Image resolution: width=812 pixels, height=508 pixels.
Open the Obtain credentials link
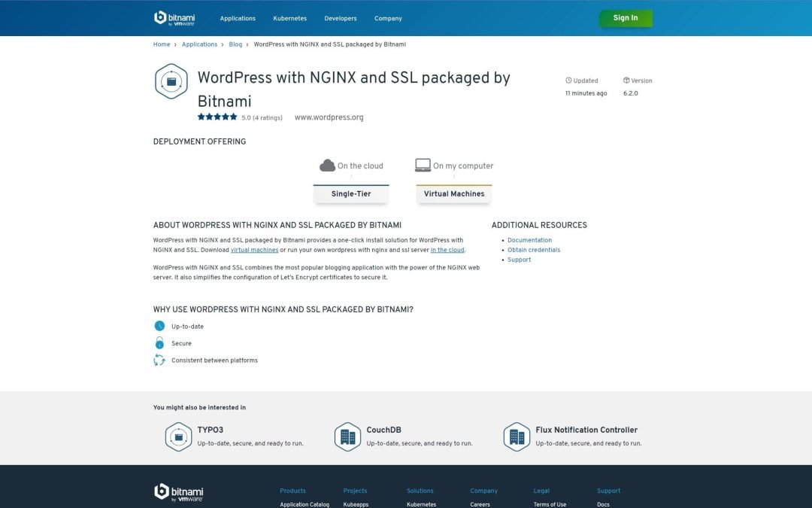(x=533, y=250)
